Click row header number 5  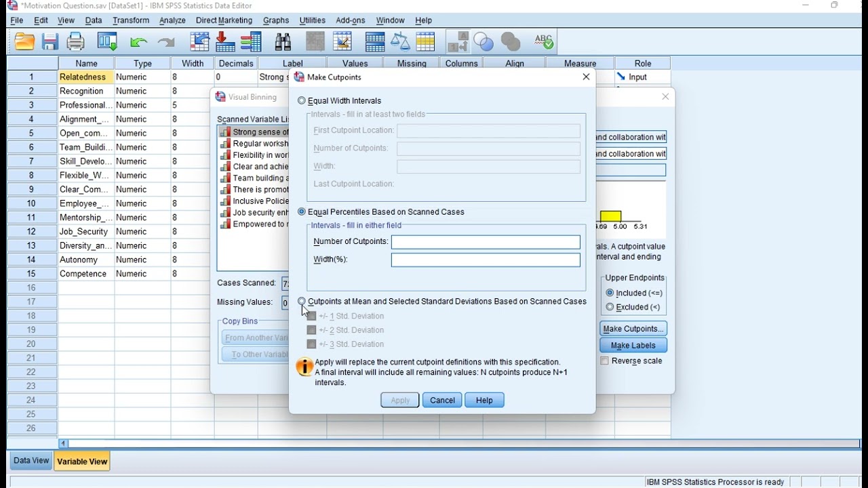tap(32, 134)
